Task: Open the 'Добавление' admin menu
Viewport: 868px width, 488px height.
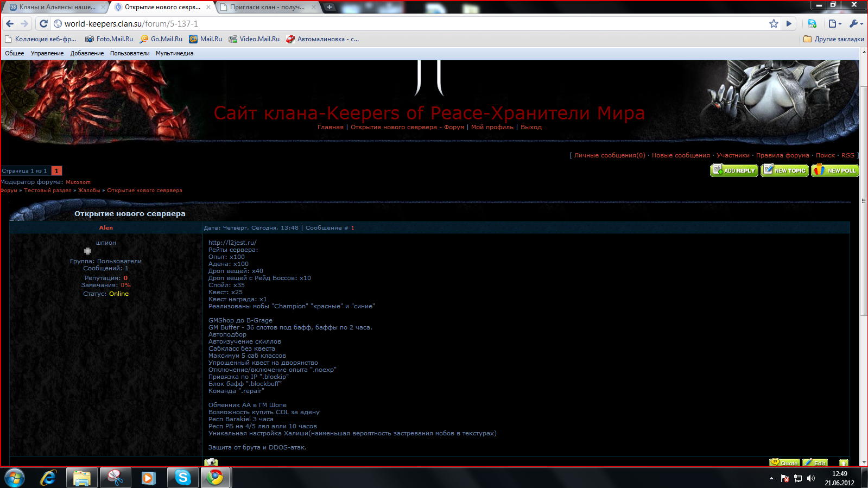Action: point(87,53)
